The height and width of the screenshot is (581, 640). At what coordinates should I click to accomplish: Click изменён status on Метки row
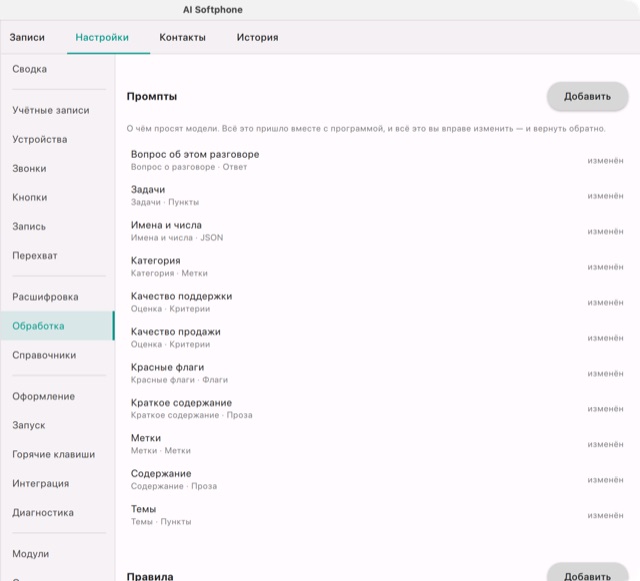click(605, 444)
